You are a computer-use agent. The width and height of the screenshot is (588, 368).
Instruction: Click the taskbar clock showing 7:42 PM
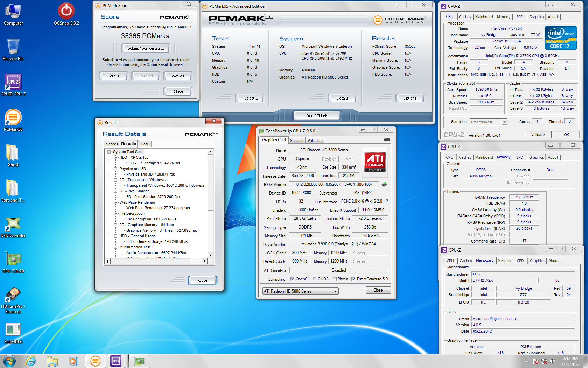[570, 361]
